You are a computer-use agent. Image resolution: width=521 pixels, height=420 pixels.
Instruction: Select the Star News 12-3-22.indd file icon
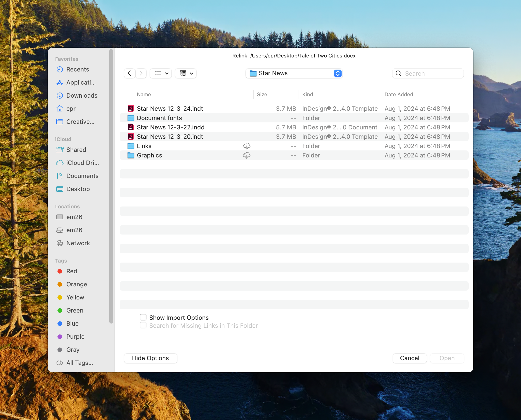point(131,127)
